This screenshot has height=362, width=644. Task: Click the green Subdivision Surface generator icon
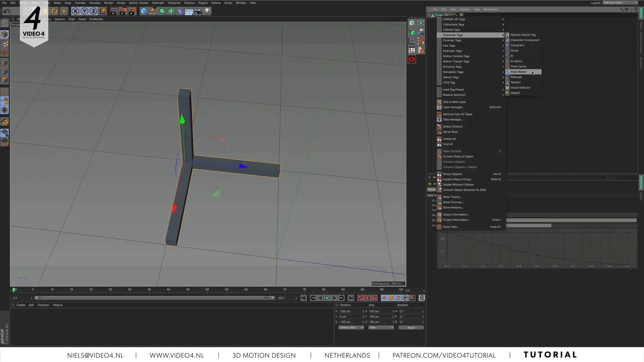[162, 11]
